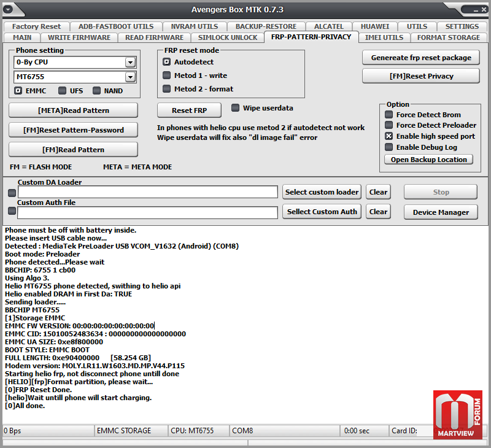Viewport: 491px width, 448px height.
Task: Click the Custom Auth File path field
Action: tap(147, 212)
